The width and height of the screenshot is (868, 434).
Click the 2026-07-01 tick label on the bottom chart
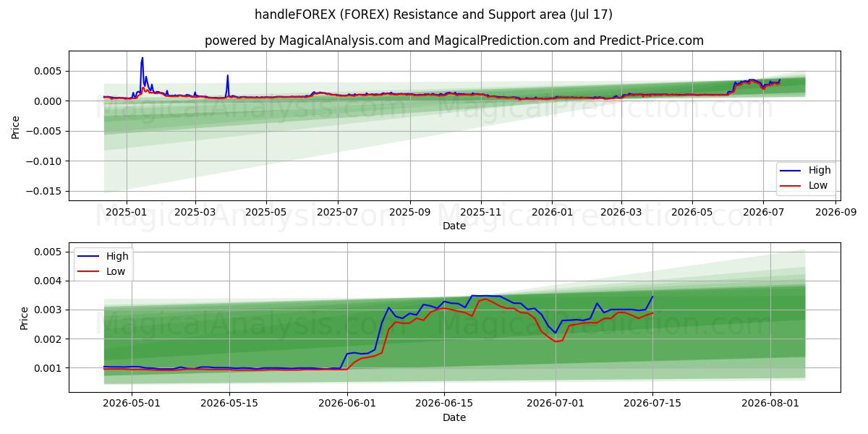coord(556,404)
